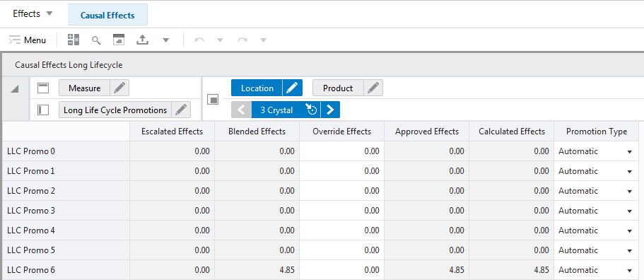Click the 3 Crystal page selector
The width and height of the screenshot is (644, 280).
click(x=277, y=110)
